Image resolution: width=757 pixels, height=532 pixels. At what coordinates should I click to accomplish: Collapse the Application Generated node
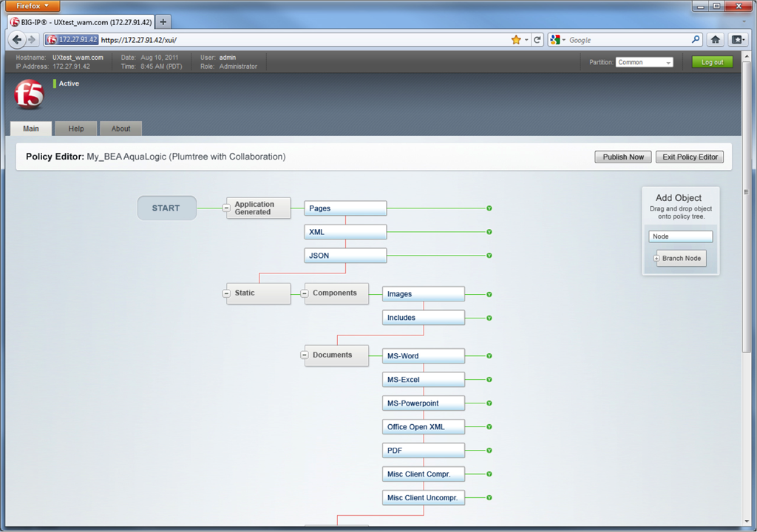point(226,208)
